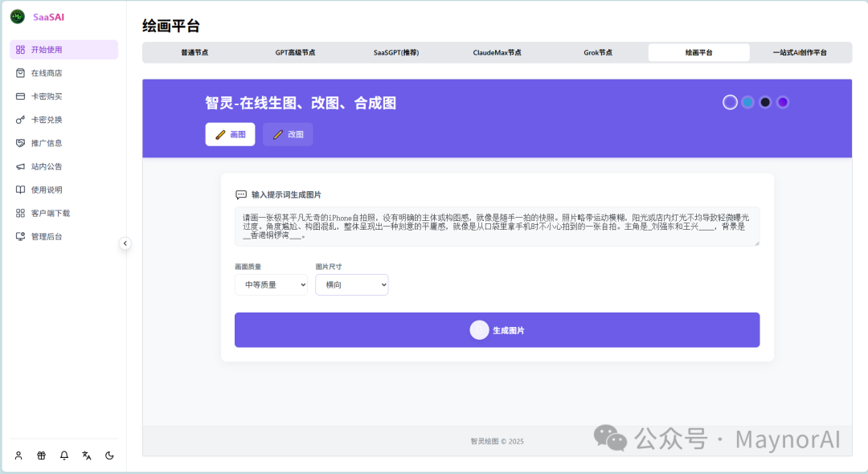Switch to the SaaSGPT(推荐) tab

coord(395,52)
